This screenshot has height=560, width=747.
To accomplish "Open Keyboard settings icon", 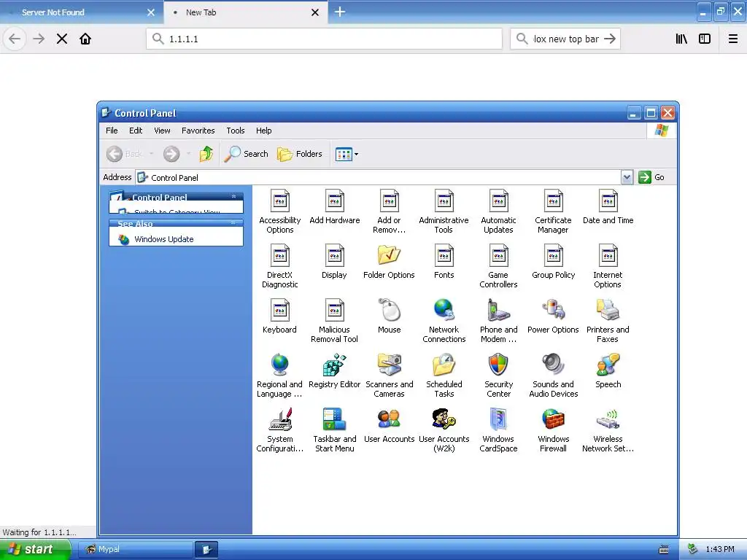I will coord(279,316).
